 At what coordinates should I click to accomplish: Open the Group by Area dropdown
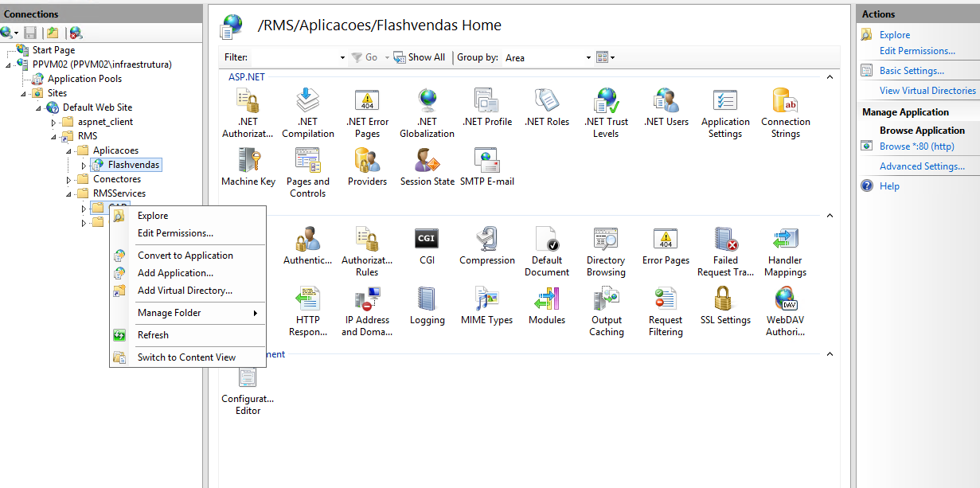pyautogui.click(x=549, y=57)
